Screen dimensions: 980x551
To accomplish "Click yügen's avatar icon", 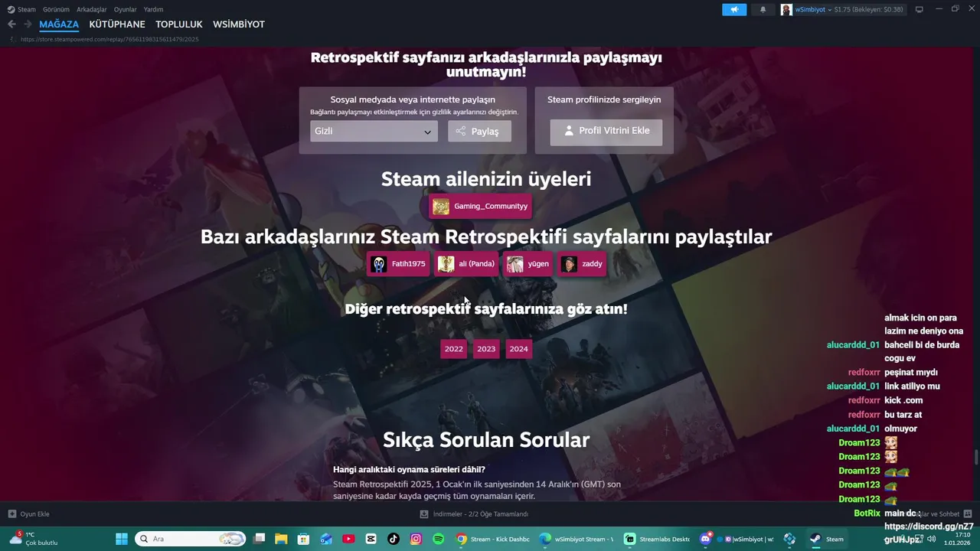I will point(515,264).
